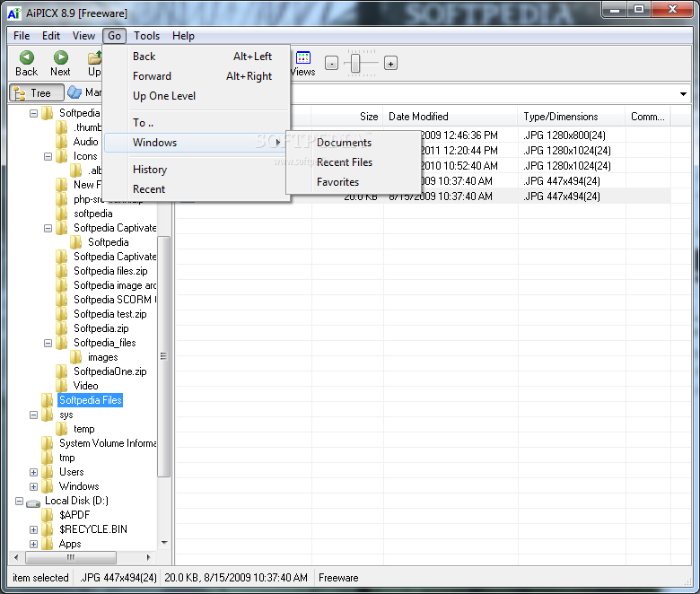Open the File menu
Screen dimensions: 700x594
22,36
